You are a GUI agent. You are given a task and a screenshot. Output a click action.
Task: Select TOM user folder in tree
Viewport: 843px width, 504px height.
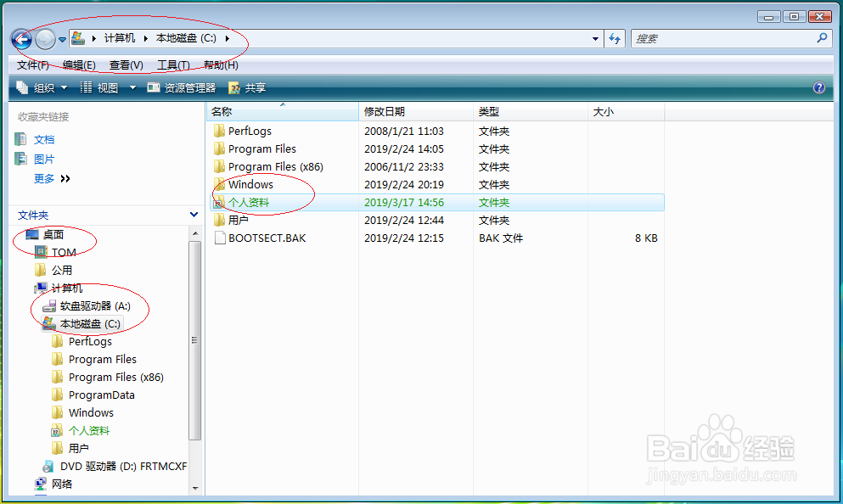pos(64,253)
